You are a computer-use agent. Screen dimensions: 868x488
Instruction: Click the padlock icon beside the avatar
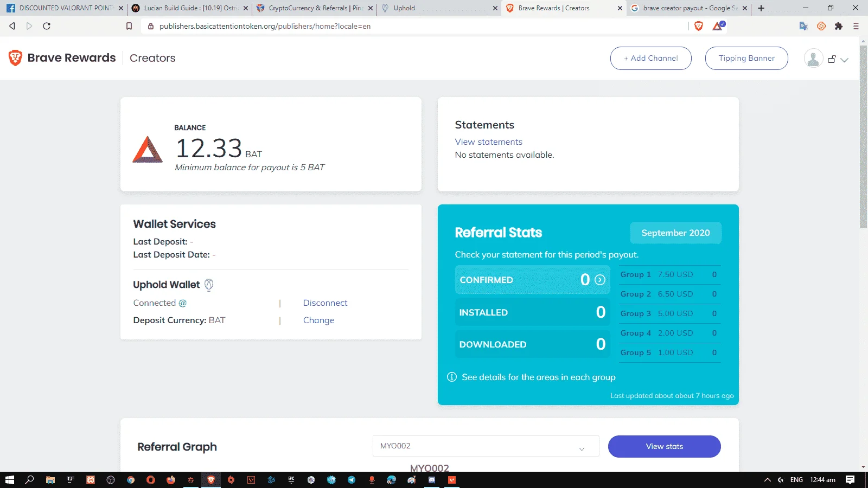[832, 59]
